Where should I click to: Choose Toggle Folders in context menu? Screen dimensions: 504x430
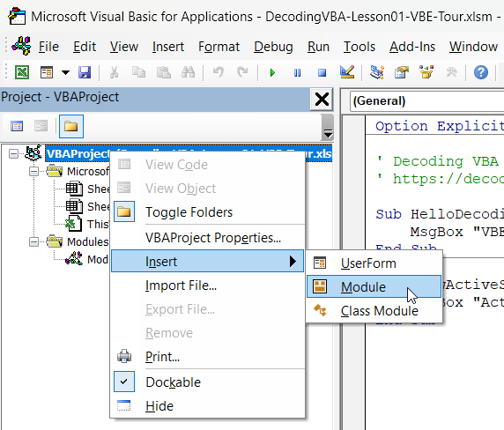click(x=208, y=212)
